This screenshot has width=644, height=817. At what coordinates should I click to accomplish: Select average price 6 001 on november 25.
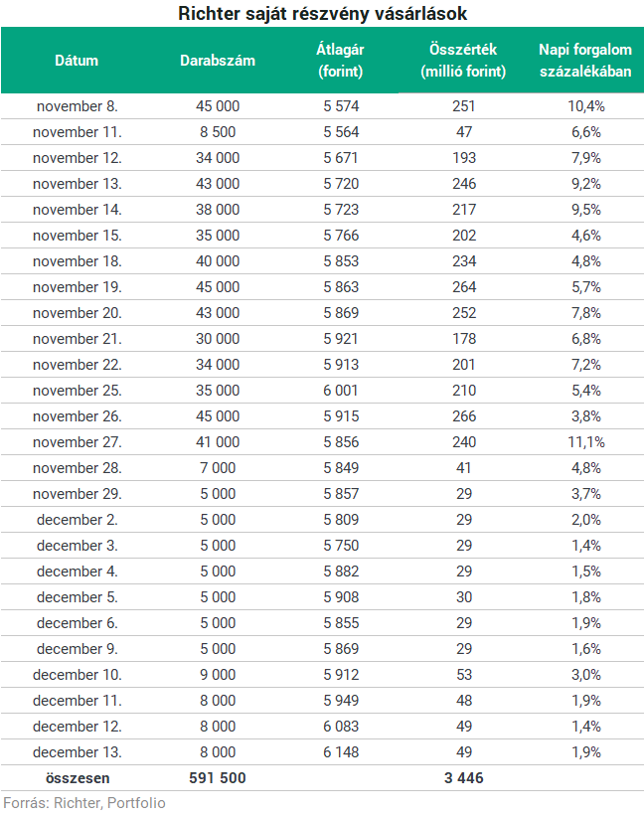[341, 391]
